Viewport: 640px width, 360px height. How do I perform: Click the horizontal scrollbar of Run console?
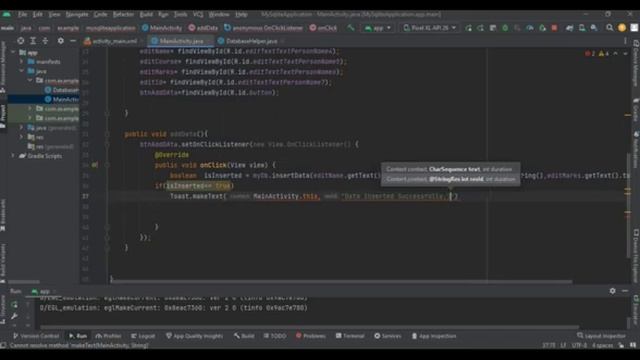309,327
